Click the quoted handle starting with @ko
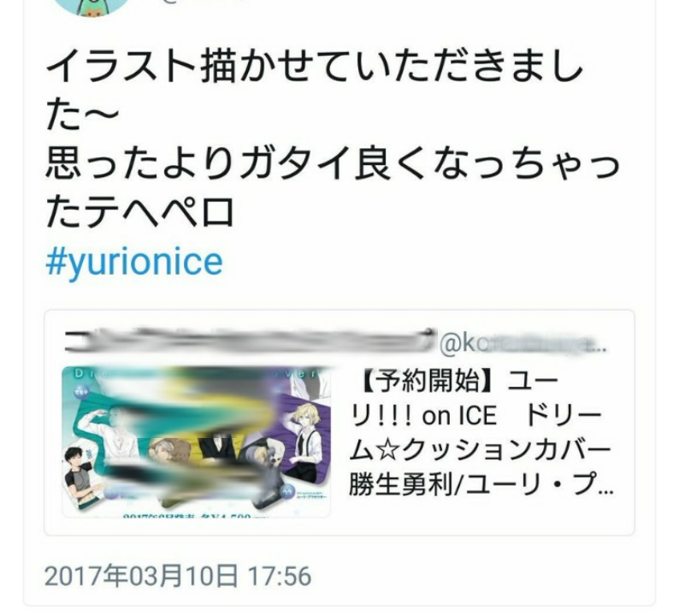Screen dimensions: 679x616 (523, 345)
